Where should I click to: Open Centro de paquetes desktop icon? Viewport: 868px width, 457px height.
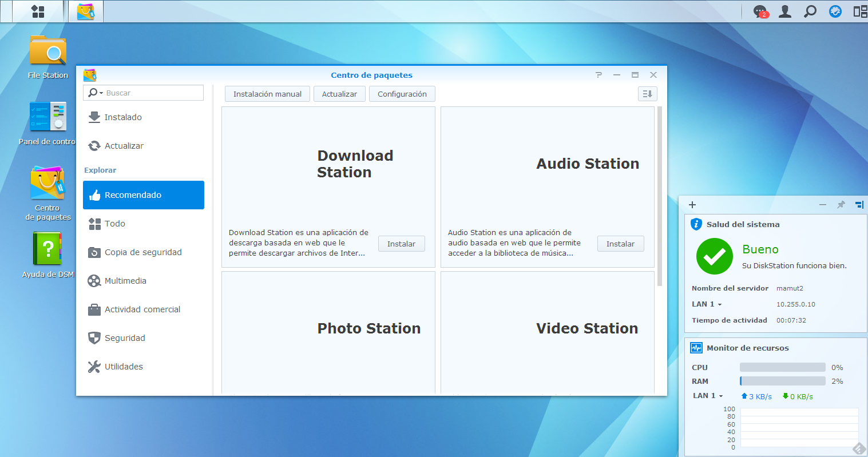48,193
